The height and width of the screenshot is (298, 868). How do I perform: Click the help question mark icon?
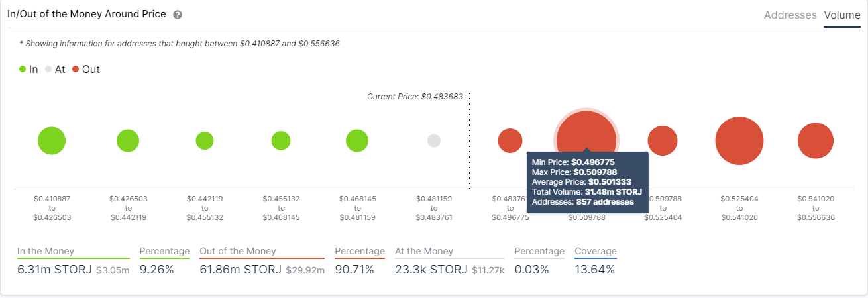pos(177,15)
